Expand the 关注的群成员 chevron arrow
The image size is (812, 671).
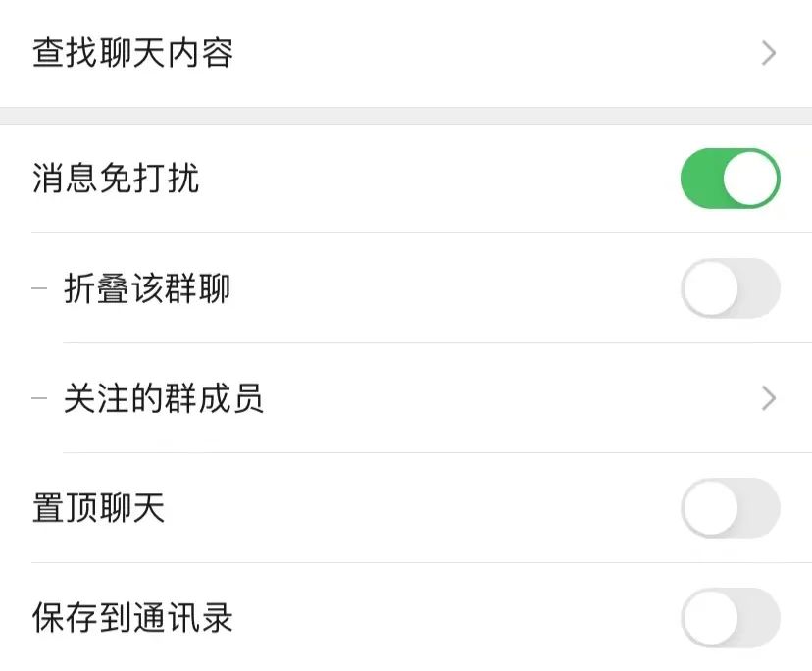click(769, 398)
